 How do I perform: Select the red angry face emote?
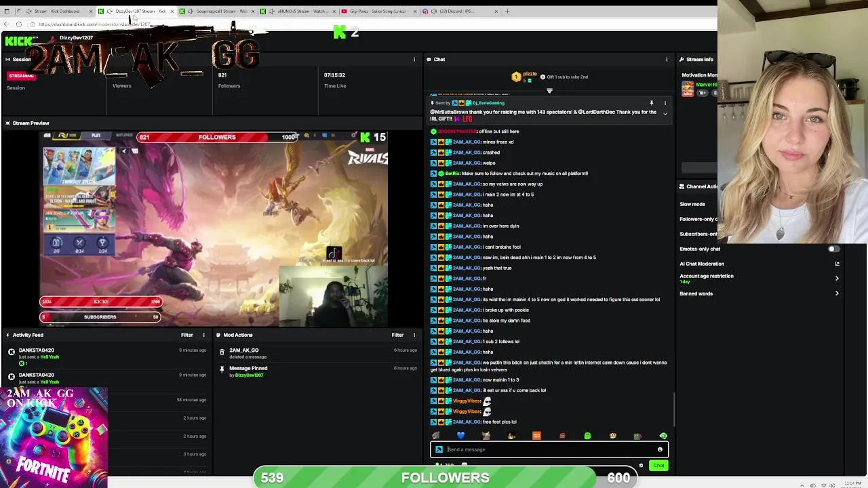562,436
